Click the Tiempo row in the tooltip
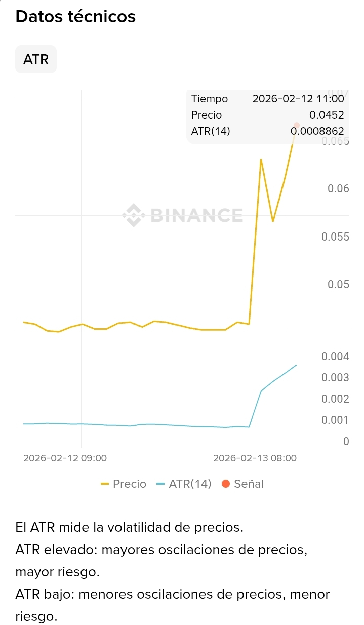The width and height of the screenshot is (364, 625). tap(210, 99)
